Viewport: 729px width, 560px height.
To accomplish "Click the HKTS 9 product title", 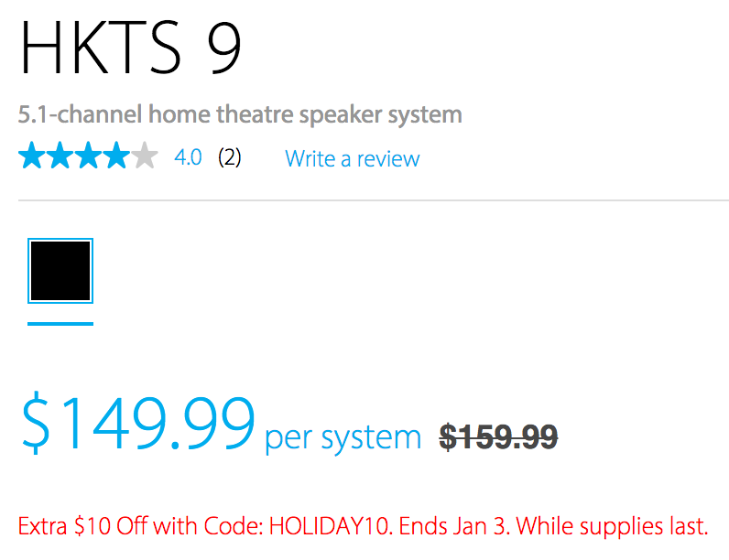I will [131, 48].
